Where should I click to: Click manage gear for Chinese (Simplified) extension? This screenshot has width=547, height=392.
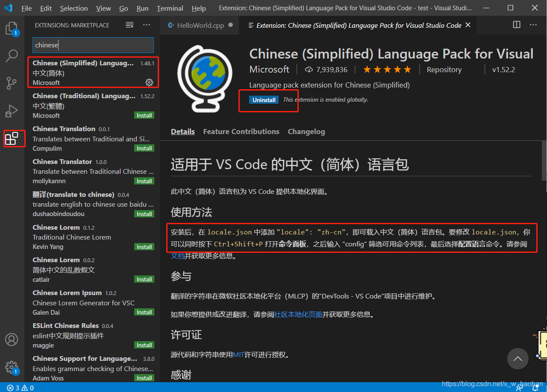149,82
